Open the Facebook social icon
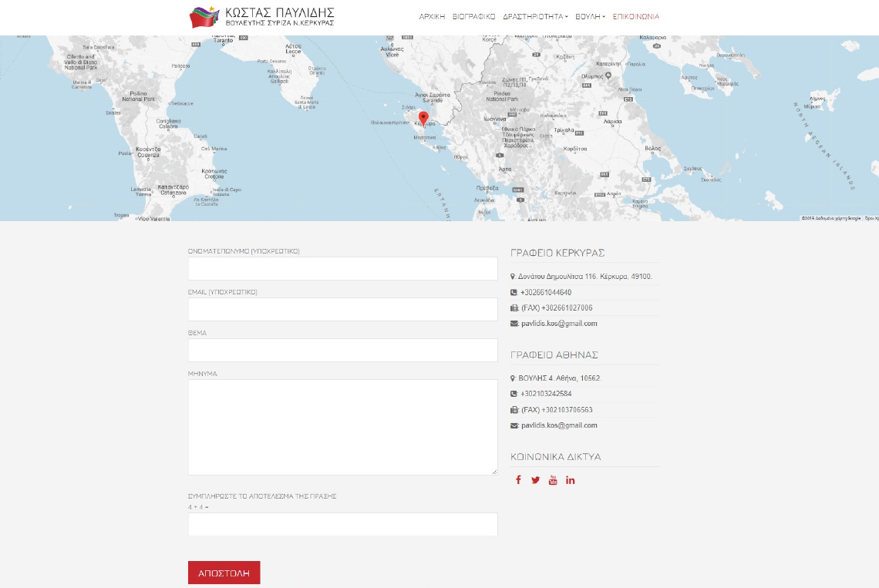The width and height of the screenshot is (879, 588). tap(519, 480)
